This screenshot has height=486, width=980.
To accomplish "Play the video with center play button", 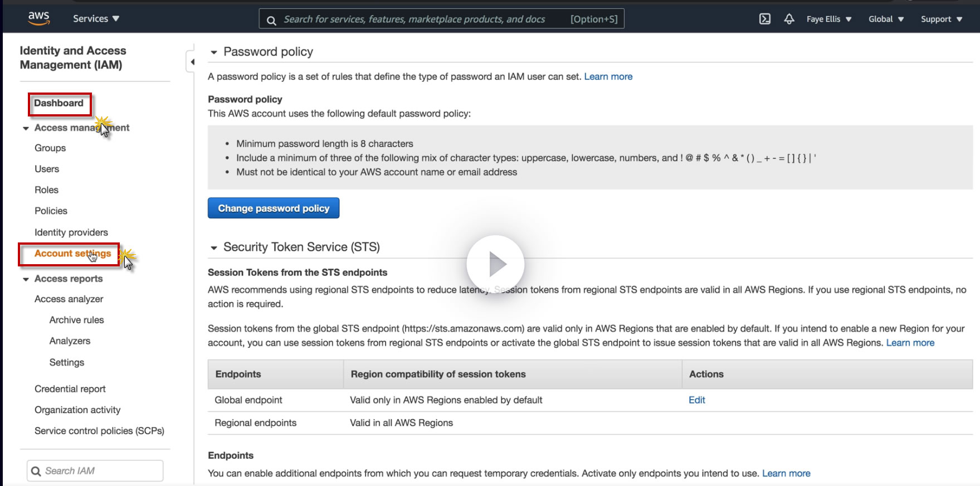I will click(x=495, y=264).
